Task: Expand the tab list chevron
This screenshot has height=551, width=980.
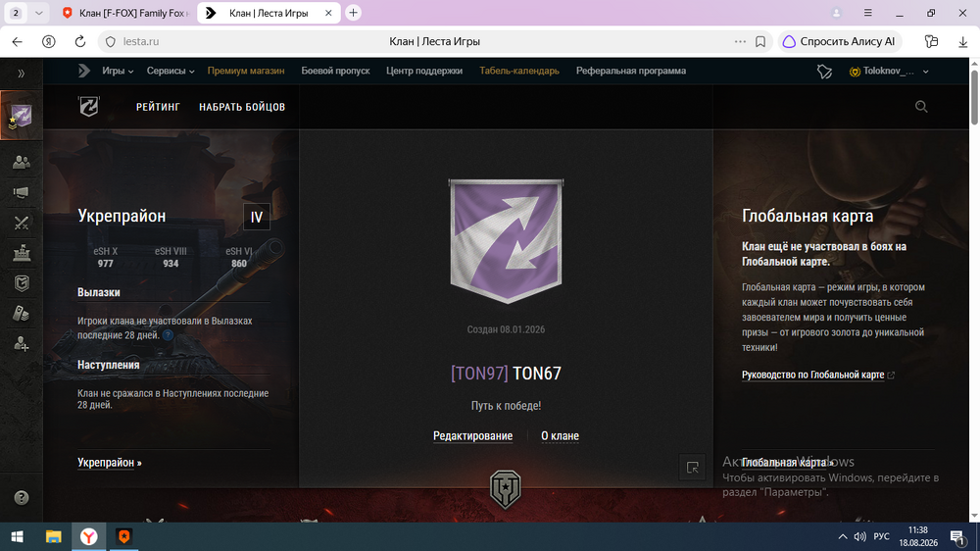Action: pyautogui.click(x=38, y=13)
